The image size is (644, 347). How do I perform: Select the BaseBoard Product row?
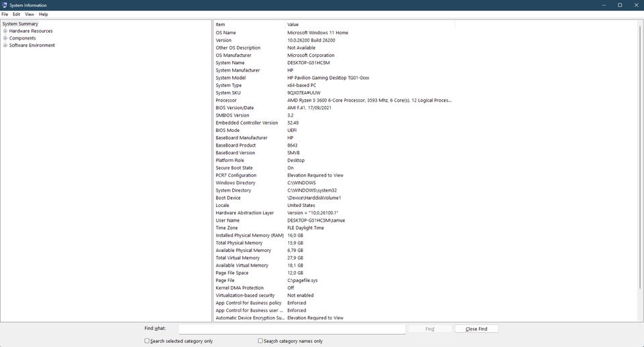coord(334,145)
